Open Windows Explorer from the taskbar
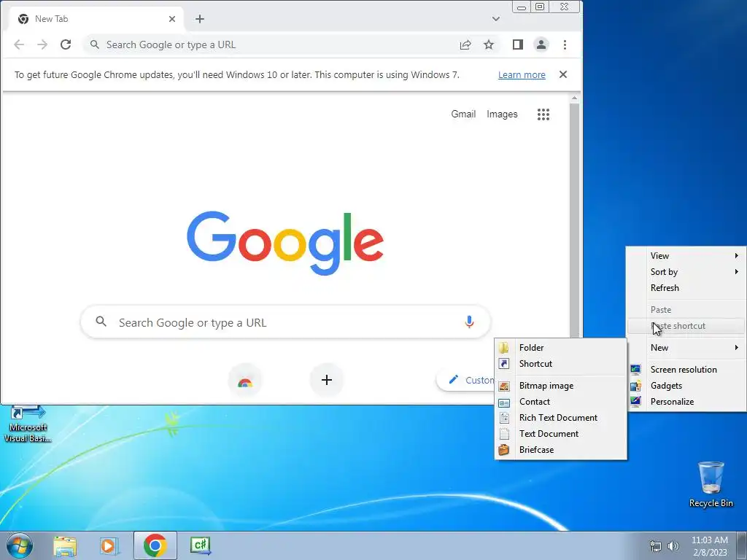Screen dimensions: 747x560 [x=65, y=546]
